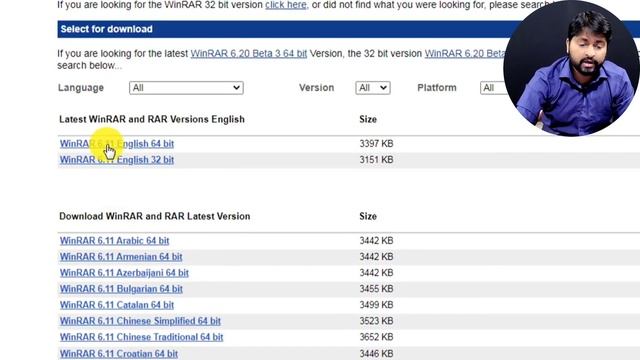Click 'Download WinRAR and RAR Latest Version' heading
640x360 pixels.
click(x=155, y=216)
